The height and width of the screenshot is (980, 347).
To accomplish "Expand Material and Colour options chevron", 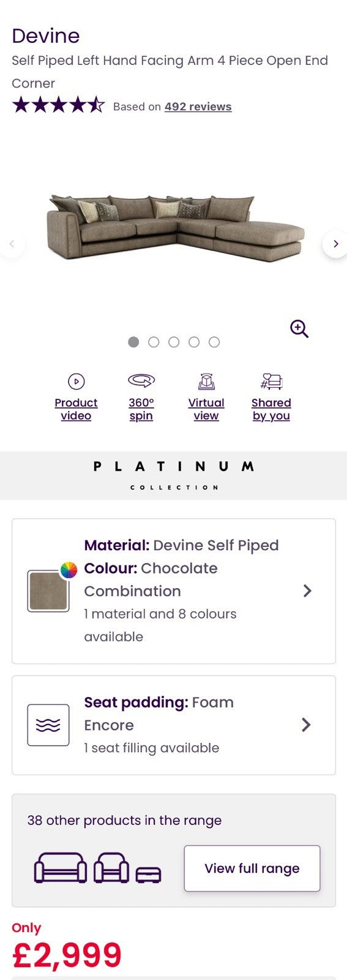I will [307, 591].
